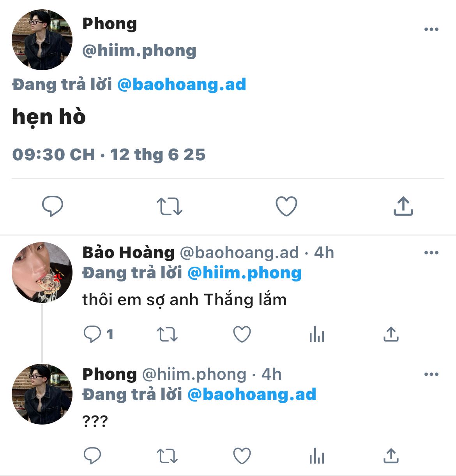The width and height of the screenshot is (456, 476).
Task: Like Bảo Hoàng's reply tweet
Action: click(x=242, y=334)
